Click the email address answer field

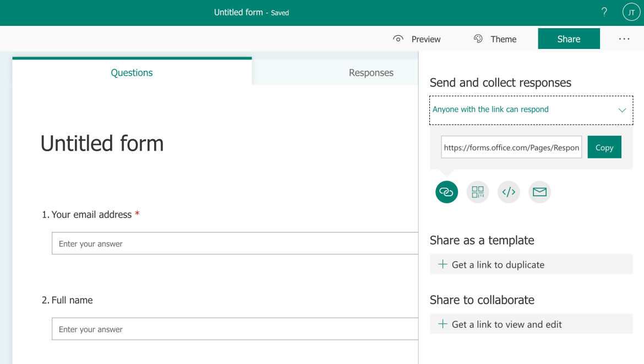235,244
